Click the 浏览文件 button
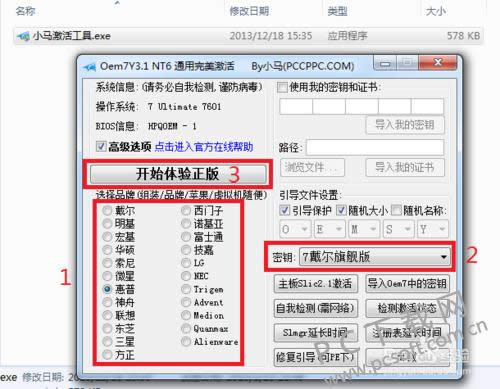 point(312,167)
